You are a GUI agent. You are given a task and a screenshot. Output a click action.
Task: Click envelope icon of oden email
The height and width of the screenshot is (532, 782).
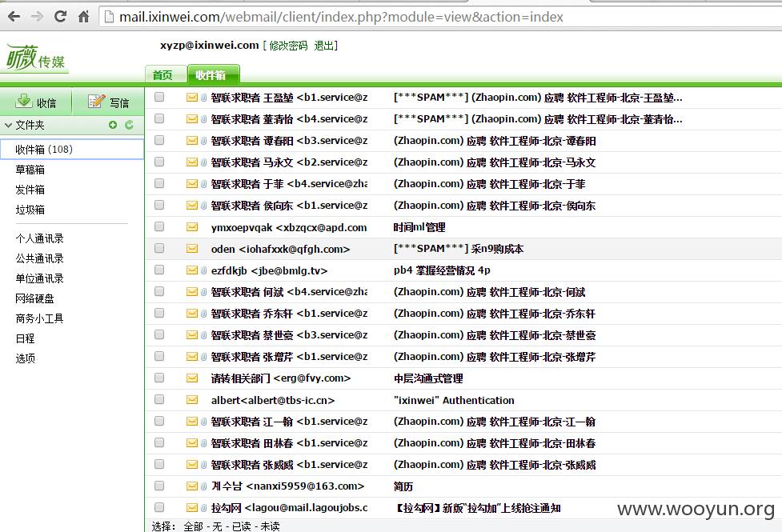click(192, 248)
